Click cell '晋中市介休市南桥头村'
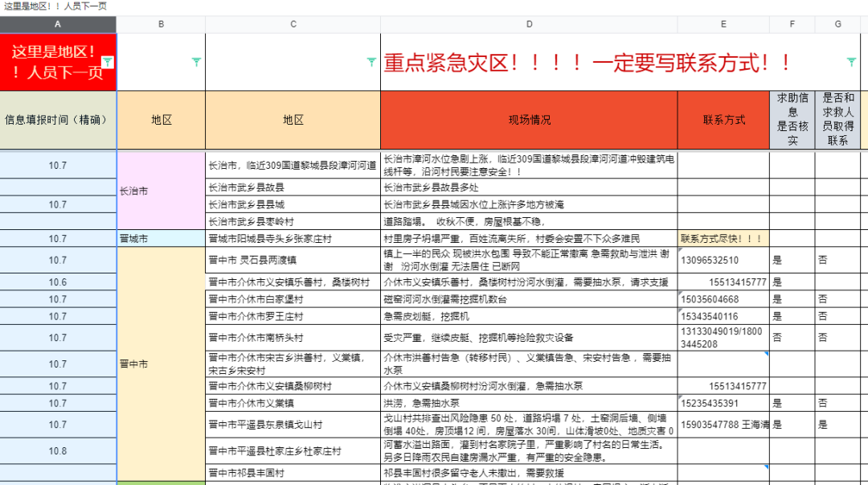868x485 pixels. click(293, 338)
